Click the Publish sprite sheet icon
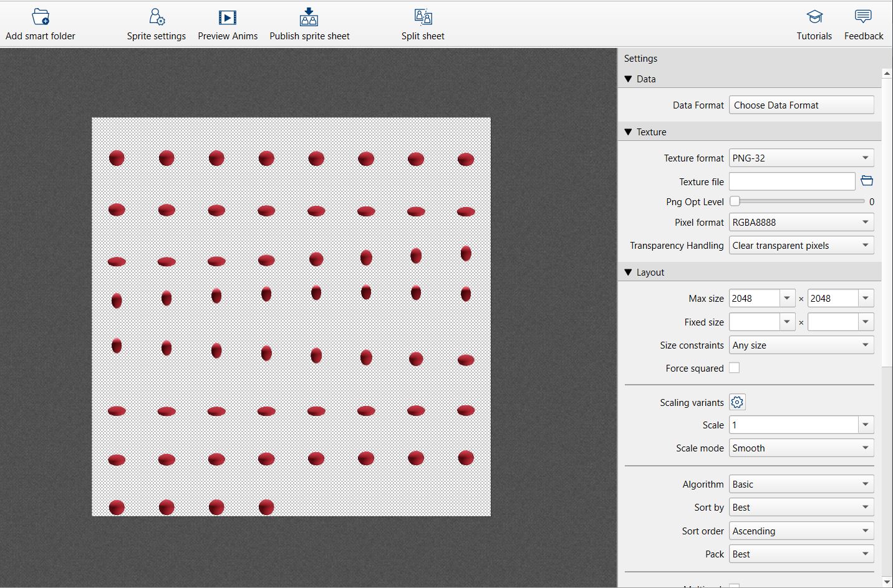This screenshot has width=893, height=588. click(x=309, y=17)
